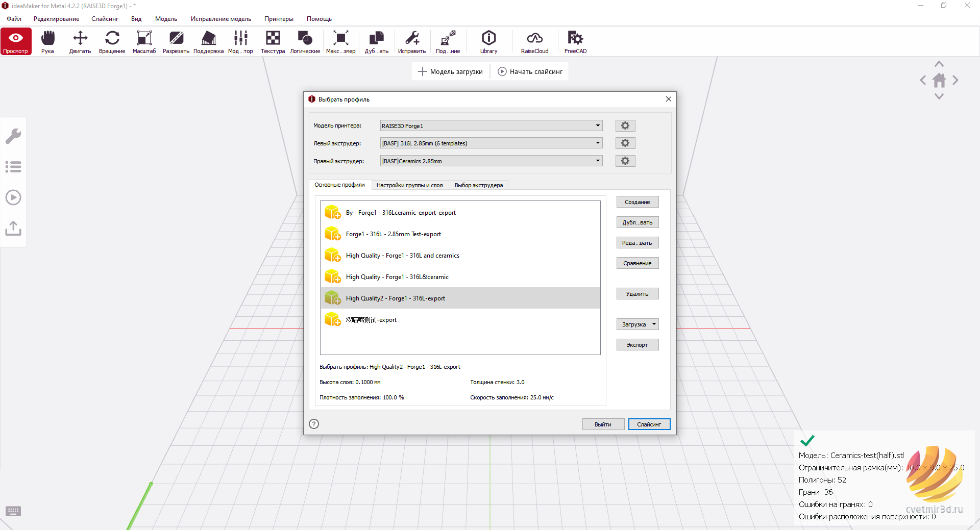This screenshot has height=530, width=980.
Task: Open the Слайсинг menu
Action: tap(105, 19)
